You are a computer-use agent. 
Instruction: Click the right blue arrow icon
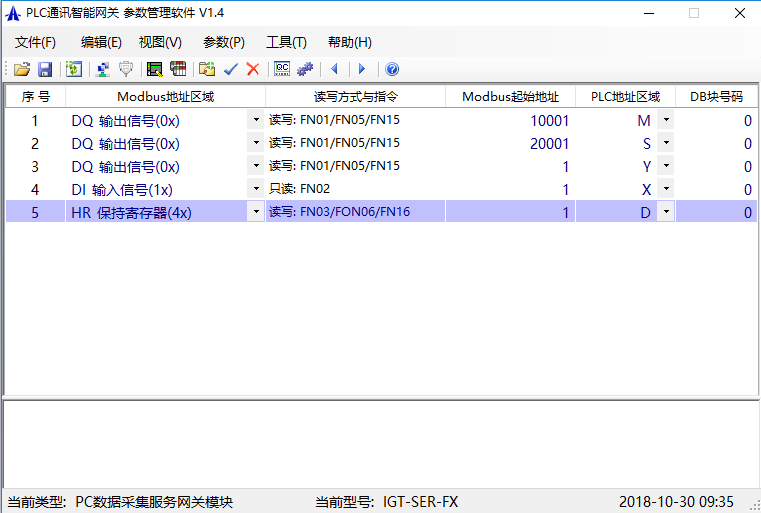[x=361, y=69]
